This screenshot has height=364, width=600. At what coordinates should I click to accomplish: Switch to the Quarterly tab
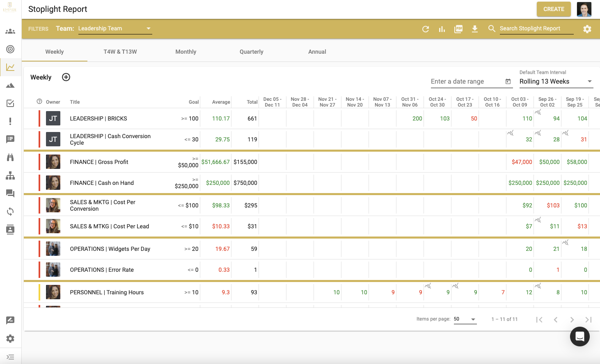tap(251, 52)
